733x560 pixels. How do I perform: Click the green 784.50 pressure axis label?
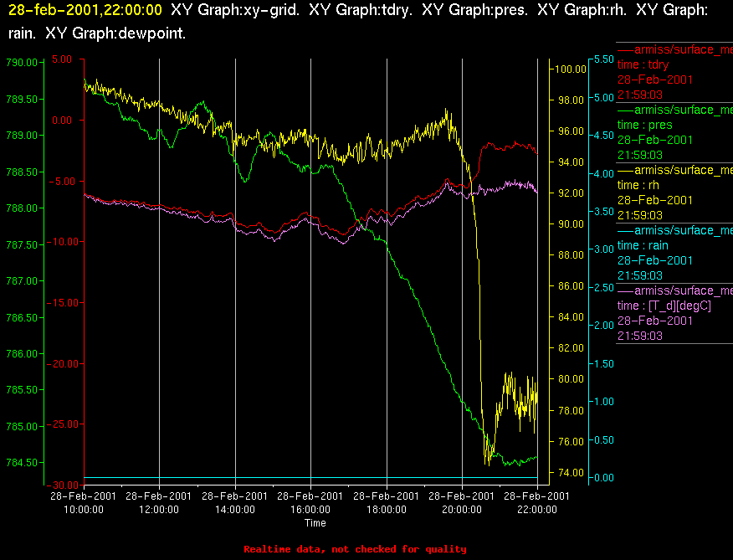tap(22, 463)
